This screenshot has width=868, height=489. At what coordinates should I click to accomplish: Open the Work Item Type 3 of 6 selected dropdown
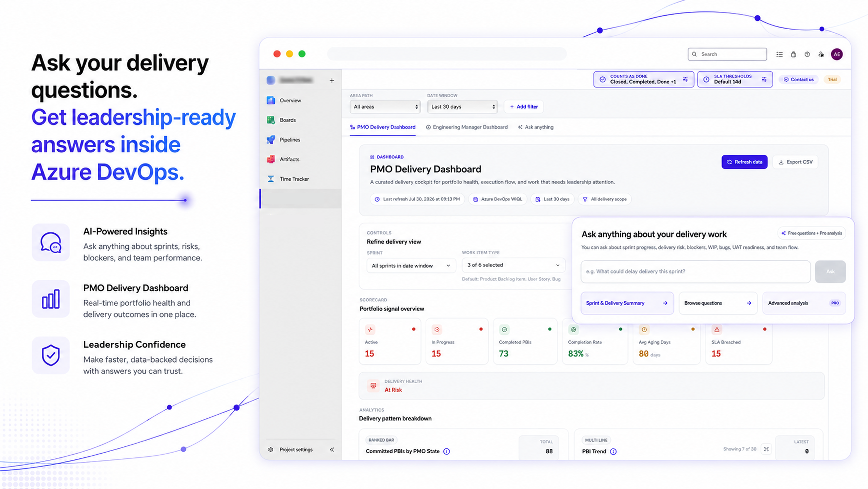(513, 265)
